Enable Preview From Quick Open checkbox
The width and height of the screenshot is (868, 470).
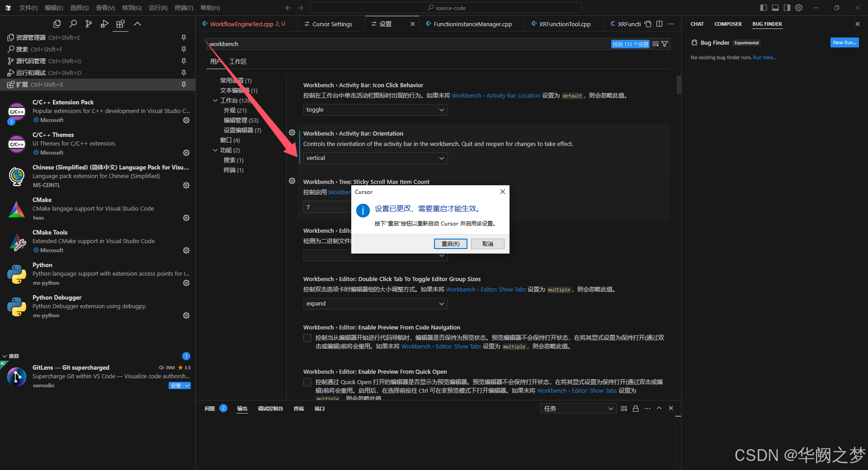point(307,382)
